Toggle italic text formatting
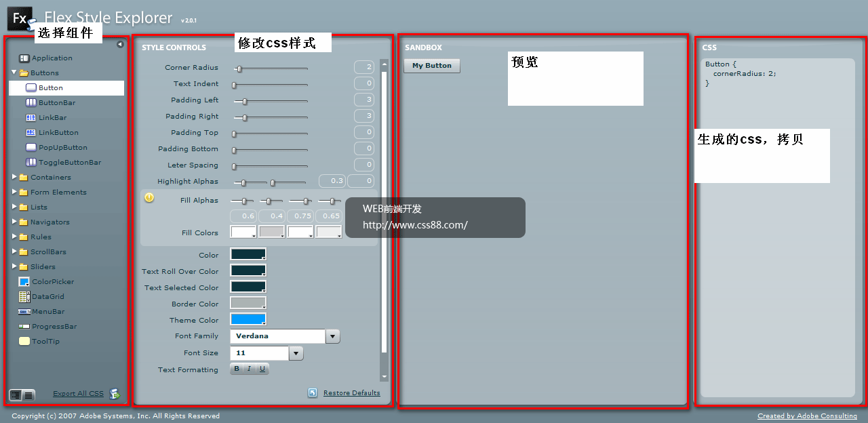The image size is (868, 423). click(x=249, y=369)
